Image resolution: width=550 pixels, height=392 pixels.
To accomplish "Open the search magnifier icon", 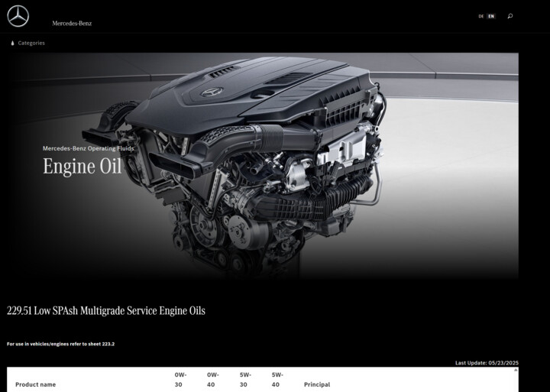I will [x=510, y=16].
